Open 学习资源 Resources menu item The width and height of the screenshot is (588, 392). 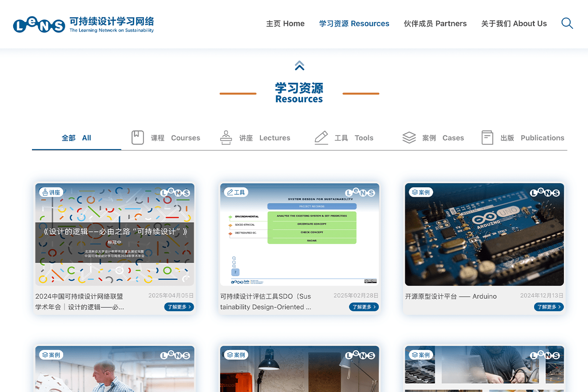coord(354,24)
